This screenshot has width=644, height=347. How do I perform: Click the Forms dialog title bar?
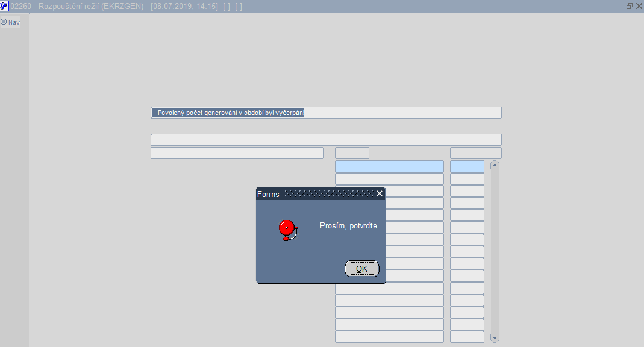(x=320, y=194)
